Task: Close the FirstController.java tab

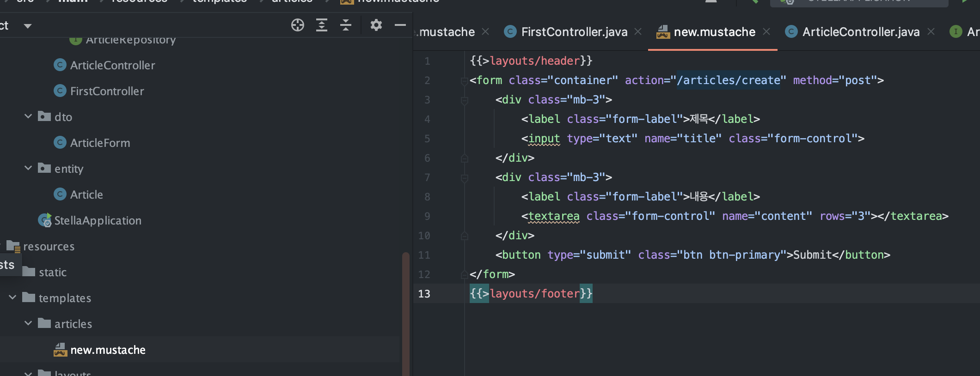Action: 638,31
